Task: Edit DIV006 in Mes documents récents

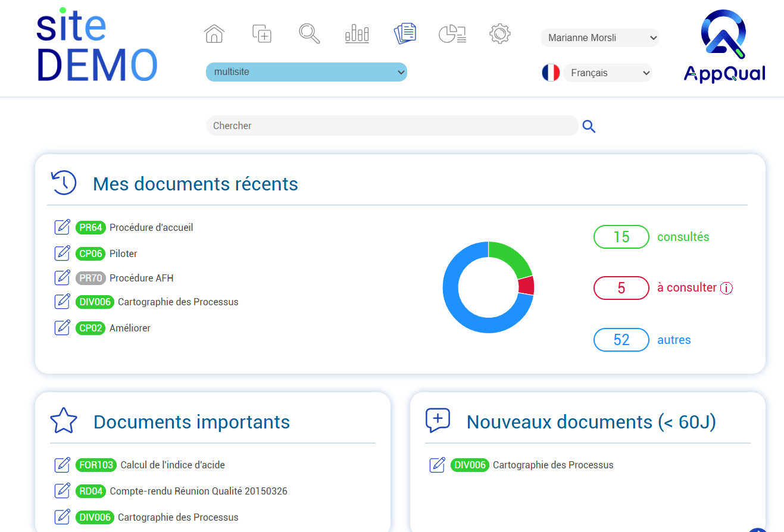Action: 63,302
